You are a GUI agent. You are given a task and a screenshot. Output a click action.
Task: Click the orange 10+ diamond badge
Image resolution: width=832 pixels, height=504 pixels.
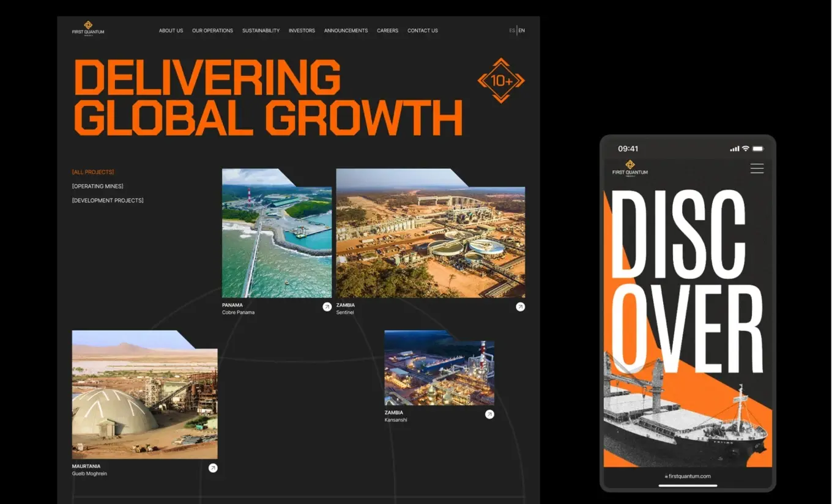(x=501, y=81)
